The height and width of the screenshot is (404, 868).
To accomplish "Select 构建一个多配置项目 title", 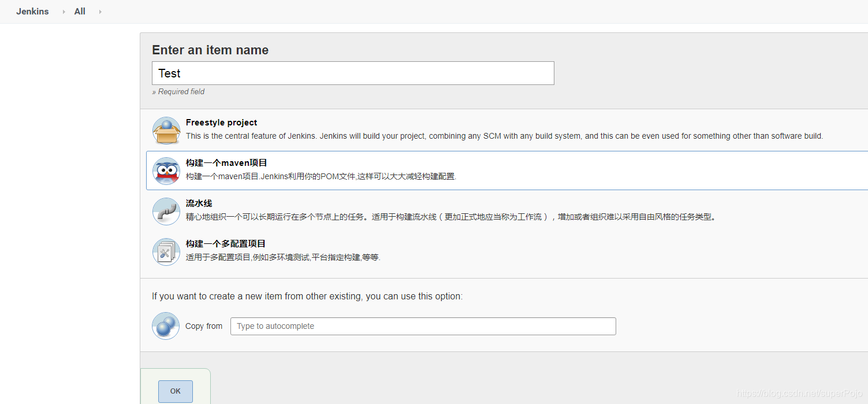I will tap(226, 244).
